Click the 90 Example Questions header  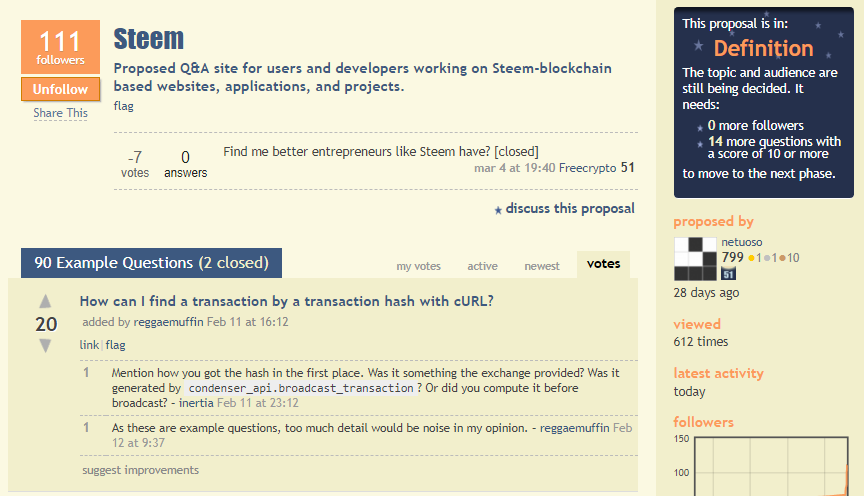click(152, 263)
